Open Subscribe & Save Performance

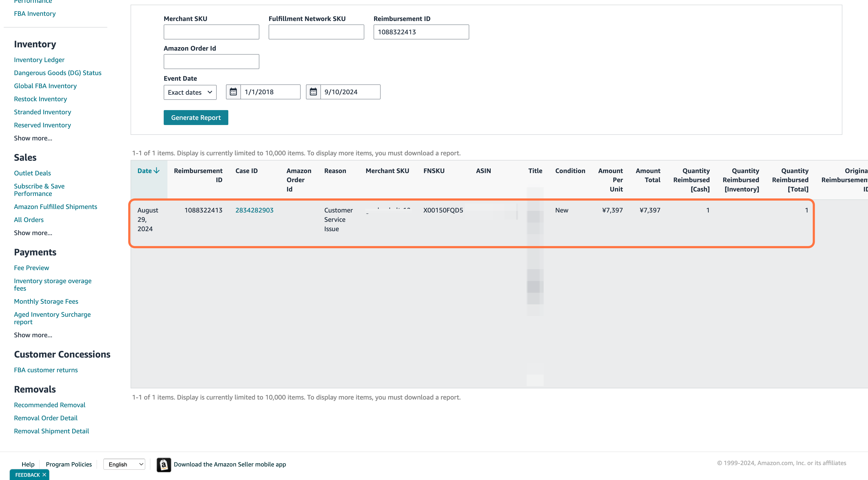click(39, 190)
